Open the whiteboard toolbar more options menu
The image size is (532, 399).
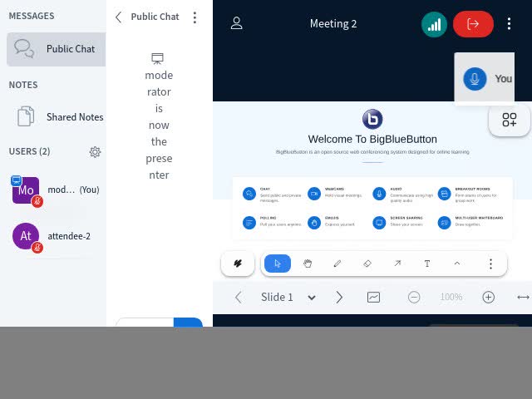[x=490, y=264]
